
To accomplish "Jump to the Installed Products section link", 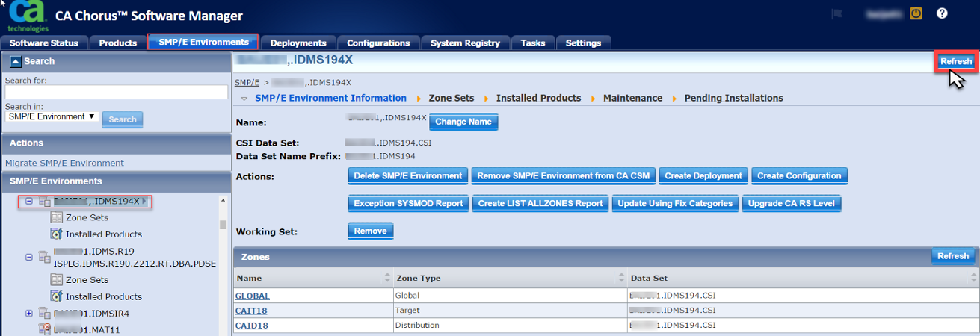I will pyautogui.click(x=538, y=98).
